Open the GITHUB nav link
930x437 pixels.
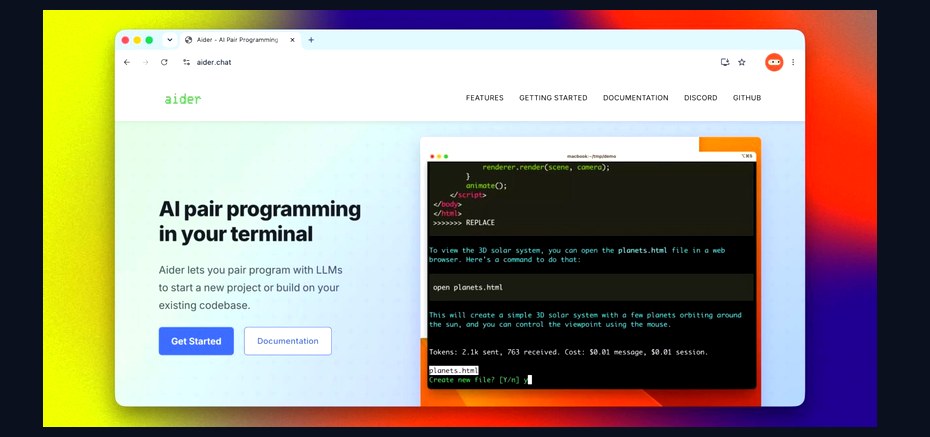pyautogui.click(x=747, y=98)
